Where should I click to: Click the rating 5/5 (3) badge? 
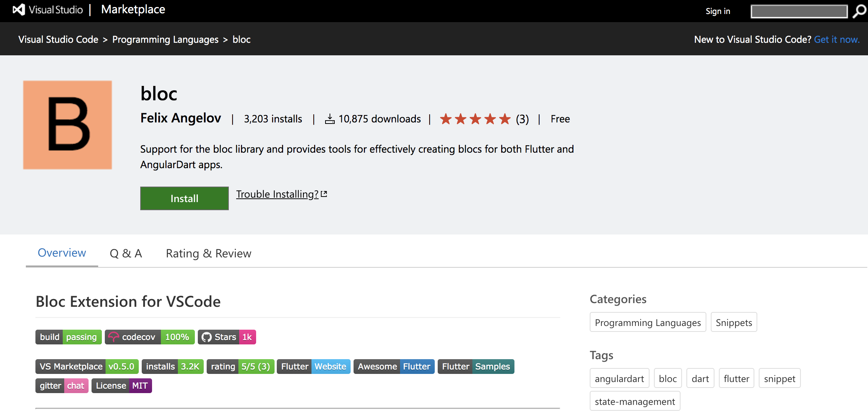tap(241, 367)
